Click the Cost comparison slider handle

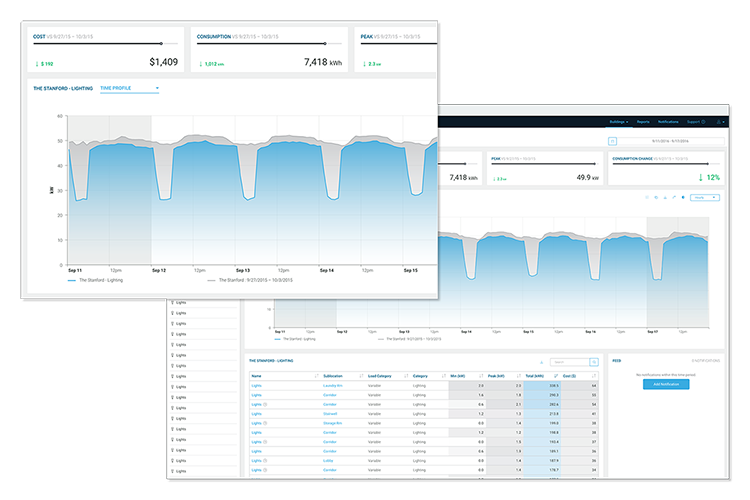coord(162,43)
